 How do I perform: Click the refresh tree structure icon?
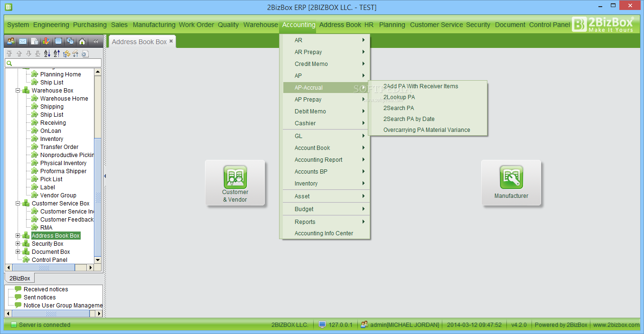click(66, 54)
